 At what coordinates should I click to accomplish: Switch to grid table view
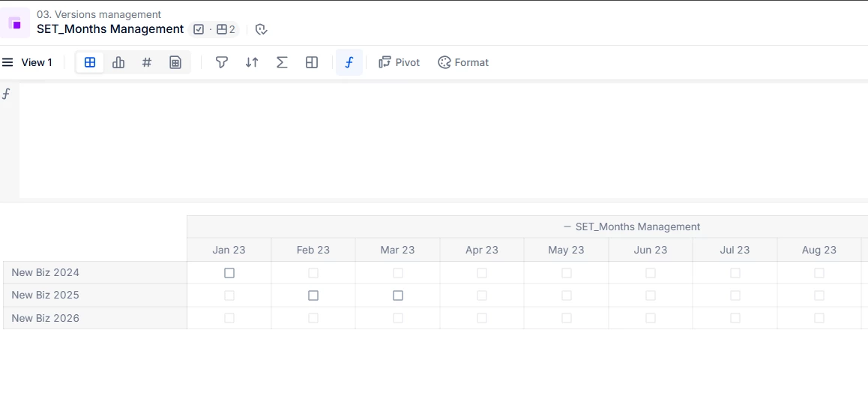[x=90, y=62]
